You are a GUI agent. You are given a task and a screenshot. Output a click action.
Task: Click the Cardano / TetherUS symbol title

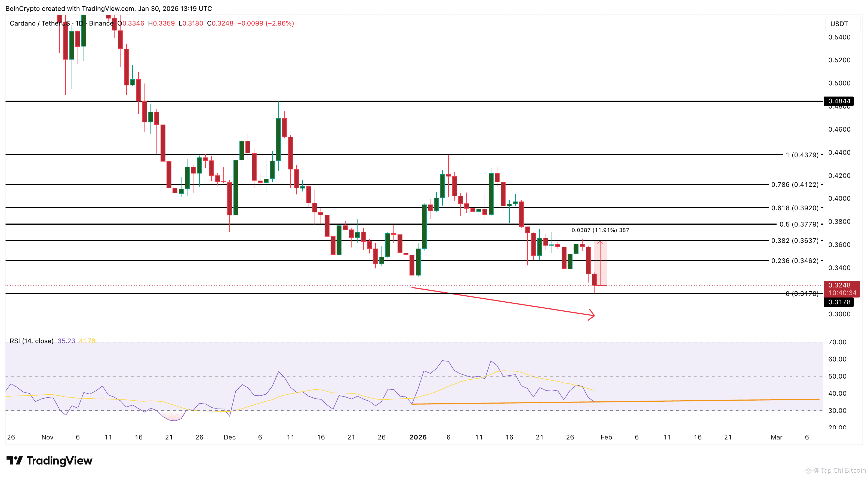[39, 23]
